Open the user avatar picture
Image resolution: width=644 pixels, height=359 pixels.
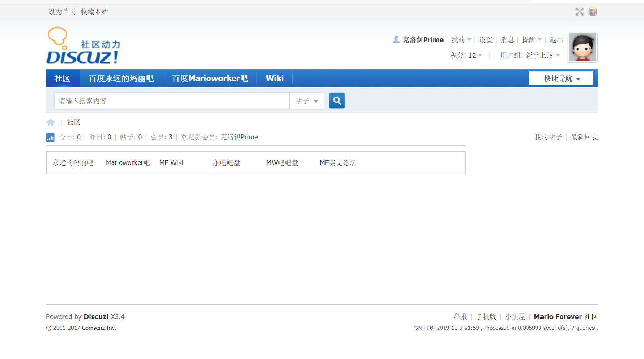tap(583, 48)
